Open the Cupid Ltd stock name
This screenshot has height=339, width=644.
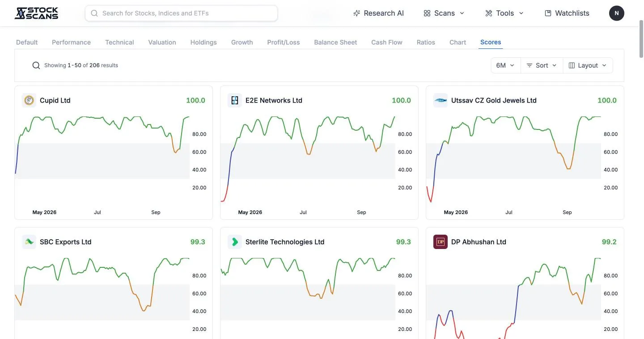[x=55, y=100]
